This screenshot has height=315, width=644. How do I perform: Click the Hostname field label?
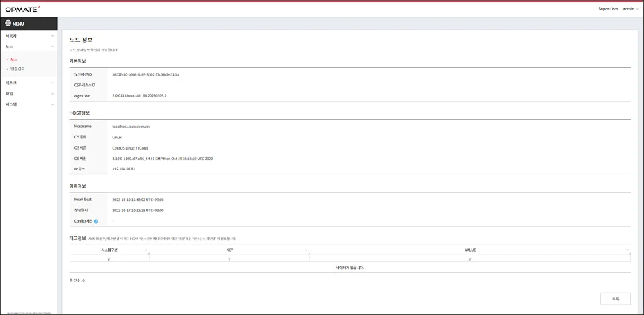(83, 127)
